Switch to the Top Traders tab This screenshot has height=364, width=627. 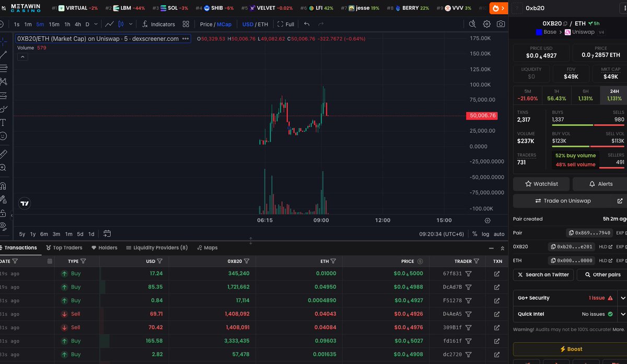point(64,248)
